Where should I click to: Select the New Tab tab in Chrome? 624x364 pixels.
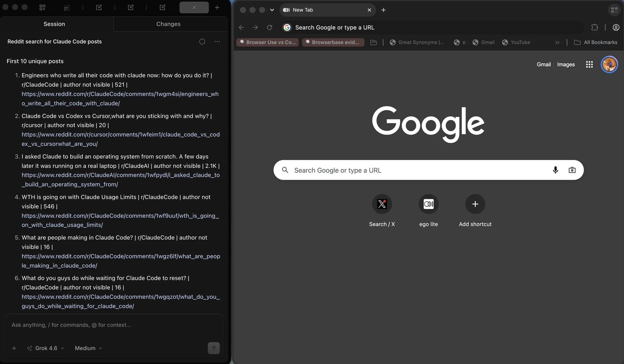[328, 10]
